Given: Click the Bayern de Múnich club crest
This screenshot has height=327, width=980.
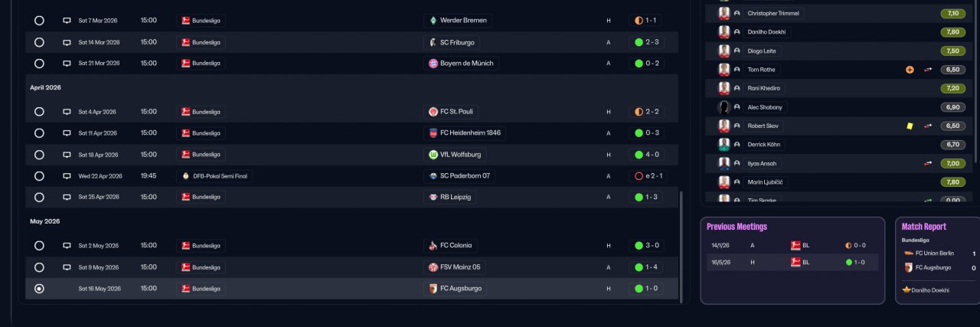Looking at the screenshot, I should pyautogui.click(x=433, y=64).
